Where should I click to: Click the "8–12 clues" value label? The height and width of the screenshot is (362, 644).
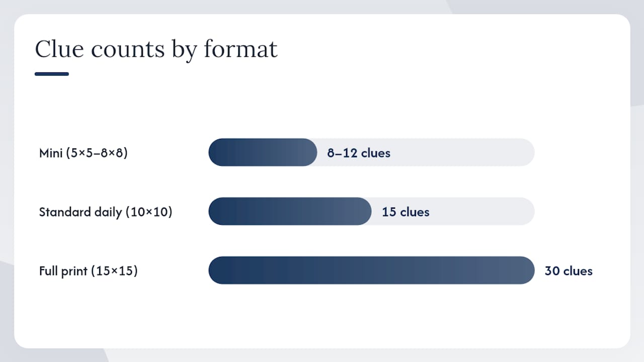click(x=359, y=153)
